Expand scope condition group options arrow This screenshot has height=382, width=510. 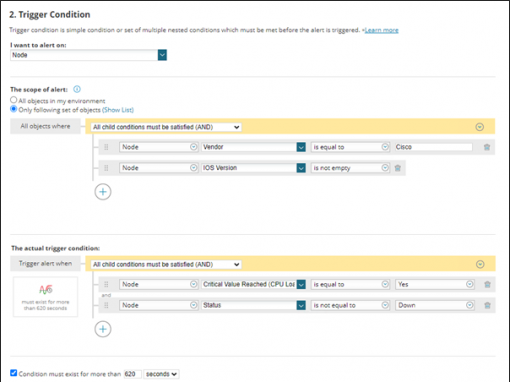click(480, 127)
